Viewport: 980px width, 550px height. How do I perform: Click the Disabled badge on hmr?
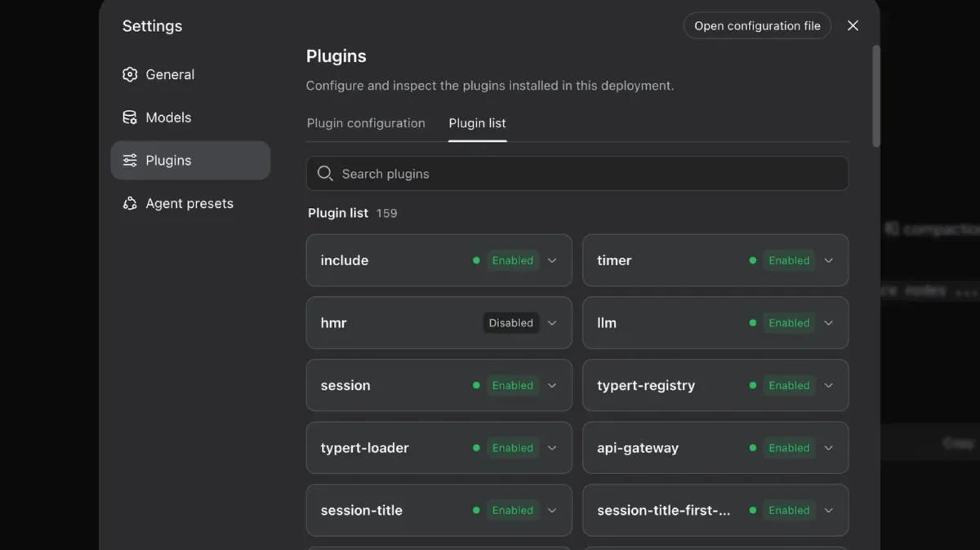[511, 323]
